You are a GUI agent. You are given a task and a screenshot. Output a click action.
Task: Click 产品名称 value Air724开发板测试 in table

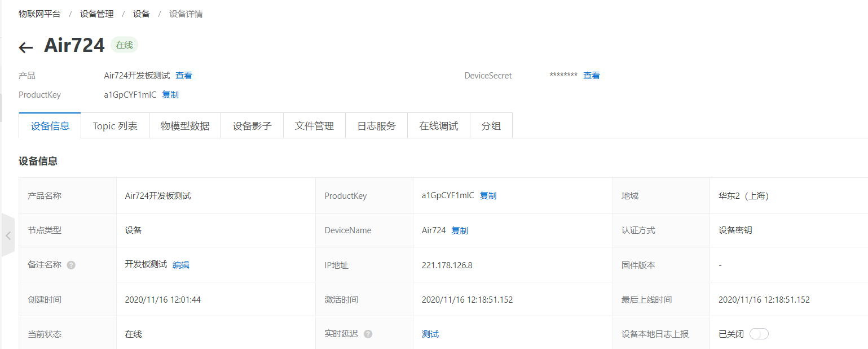point(158,196)
